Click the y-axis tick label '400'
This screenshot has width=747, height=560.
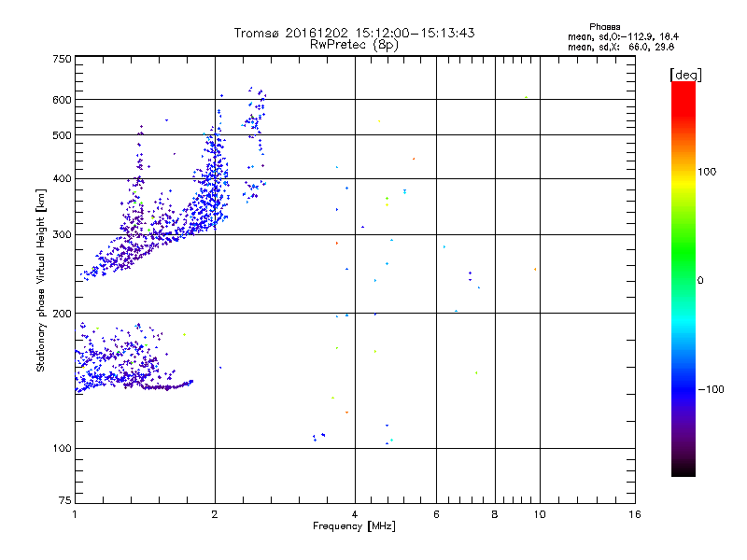click(x=62, y=179)
